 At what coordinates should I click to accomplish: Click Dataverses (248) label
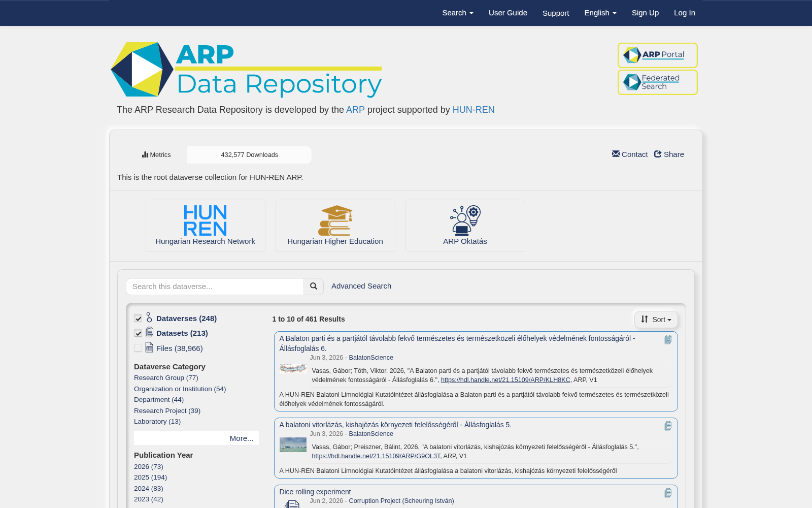[x=186, y=319]
